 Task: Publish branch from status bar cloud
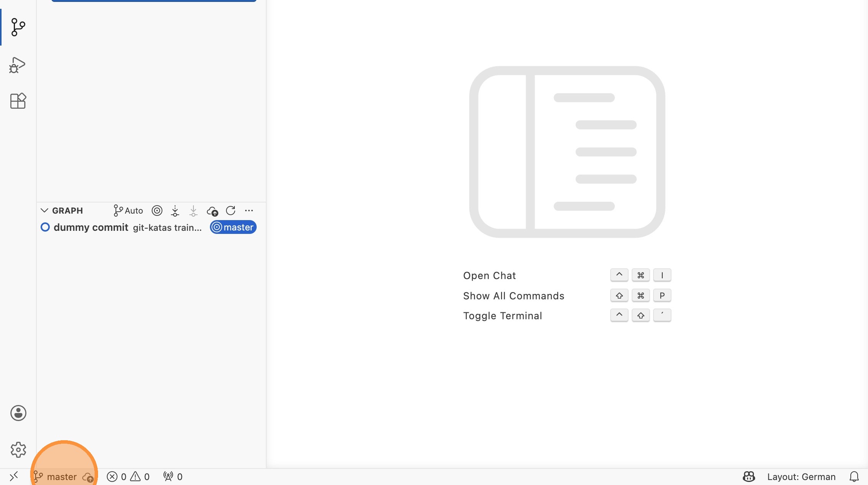(88, 477)
